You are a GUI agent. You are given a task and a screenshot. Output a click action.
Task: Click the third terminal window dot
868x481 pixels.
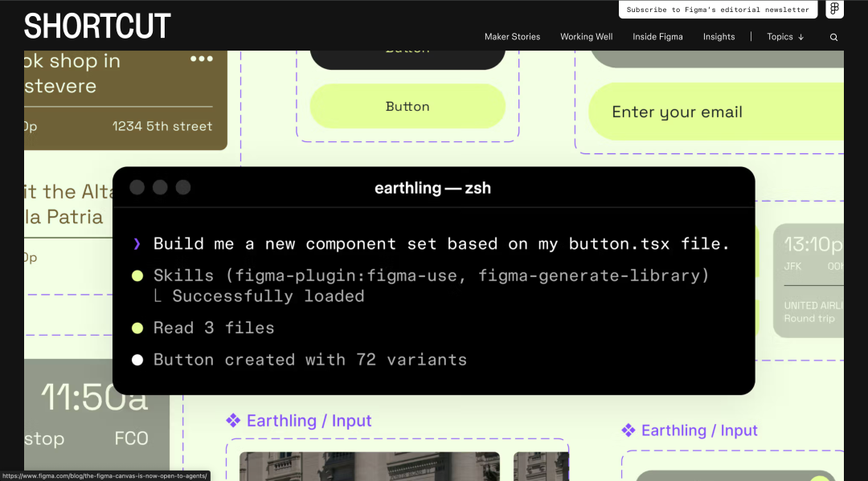pyautogui.click(x=183, y=187)
